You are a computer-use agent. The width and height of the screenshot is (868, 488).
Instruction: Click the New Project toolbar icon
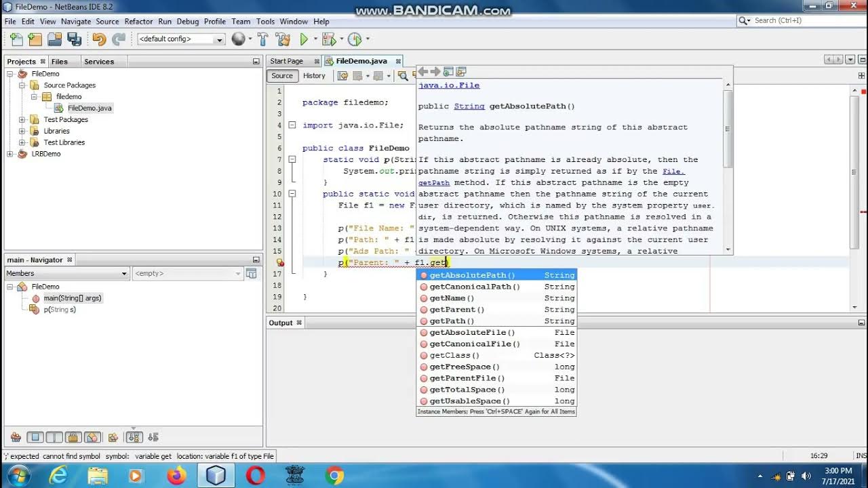(35, 39)
